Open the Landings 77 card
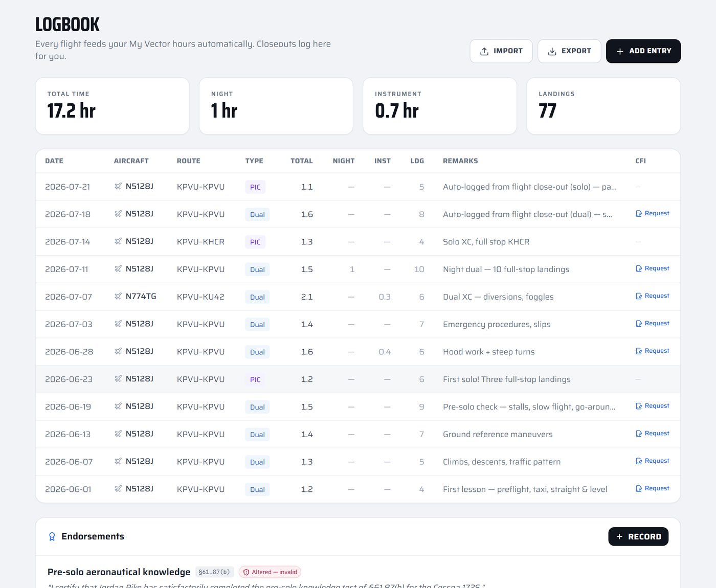 [x=603, y=106]
